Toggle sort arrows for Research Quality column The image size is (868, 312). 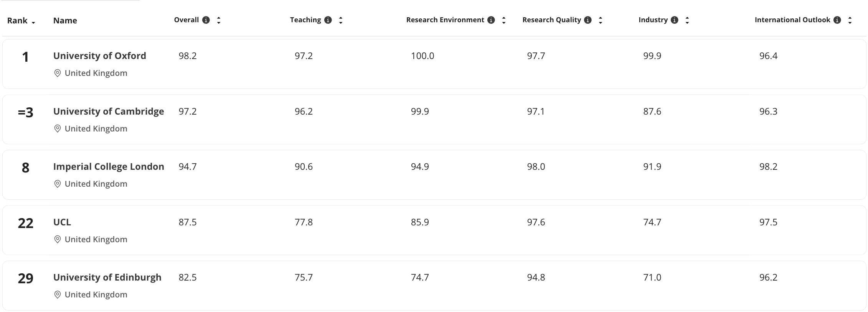(600, 20)
